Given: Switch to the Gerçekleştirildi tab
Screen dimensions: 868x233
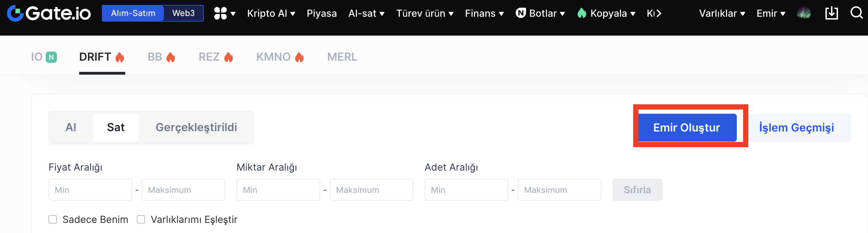Looking at the screenshot, I should tap(196, 127).
